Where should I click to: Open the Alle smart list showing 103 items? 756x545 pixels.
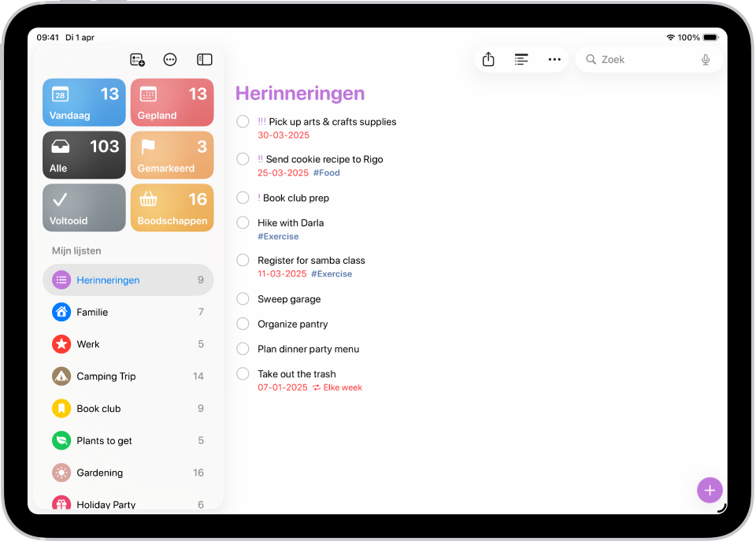click(83, 154)
